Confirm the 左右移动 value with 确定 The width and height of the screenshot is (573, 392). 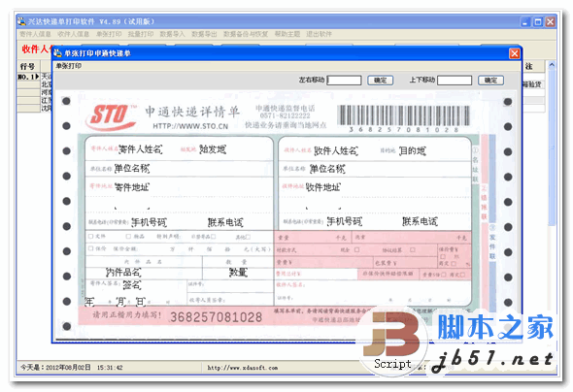pos(380,81)
